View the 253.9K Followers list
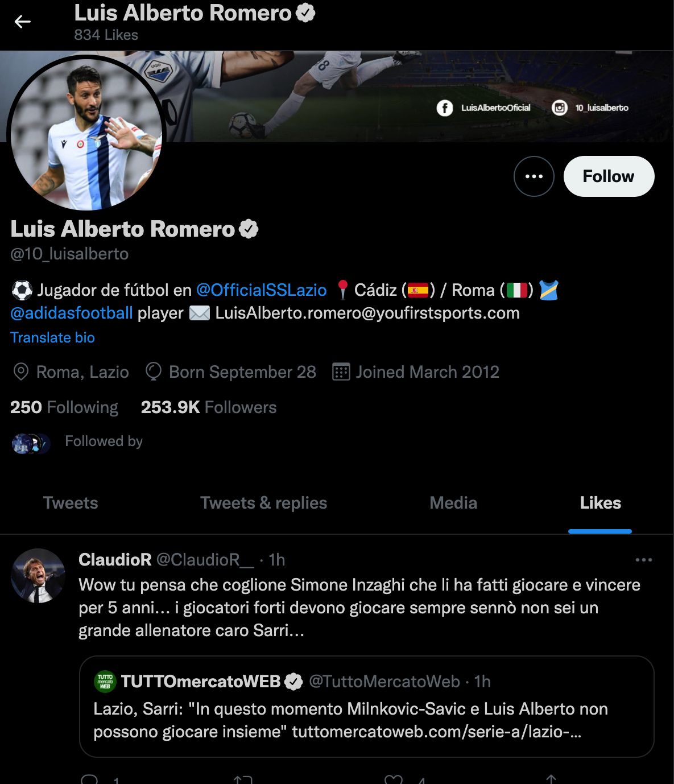The image size is (674, 784). click(x=208, y=407)
